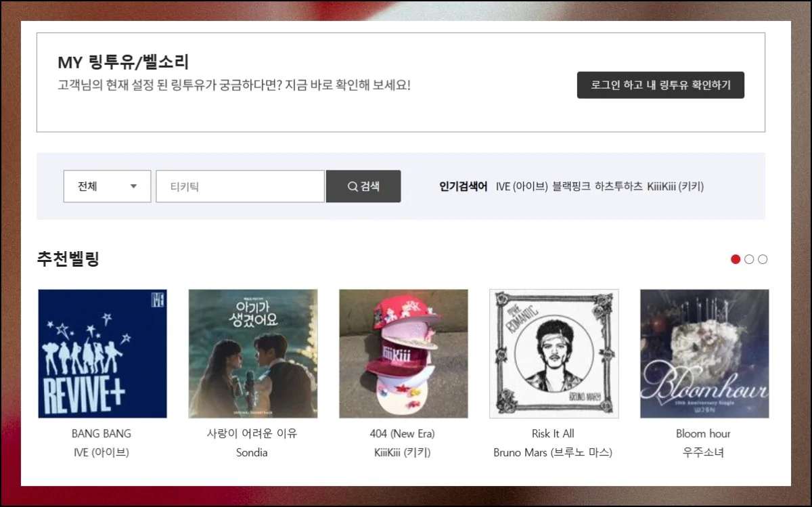
Task: Switch to the third carousel page dot
Action: pos(763,259)
